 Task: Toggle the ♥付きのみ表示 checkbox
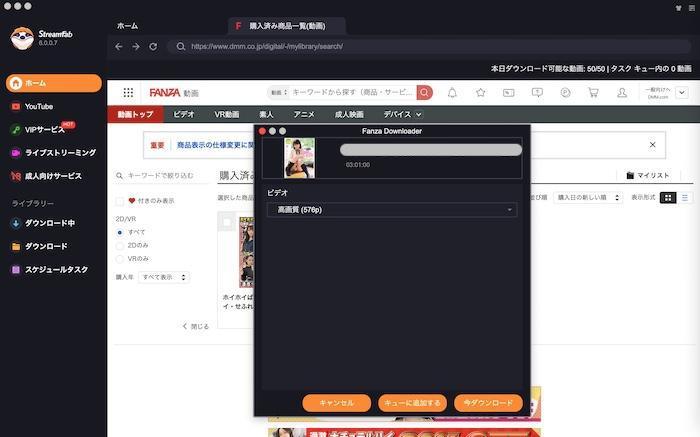(120, 201)
